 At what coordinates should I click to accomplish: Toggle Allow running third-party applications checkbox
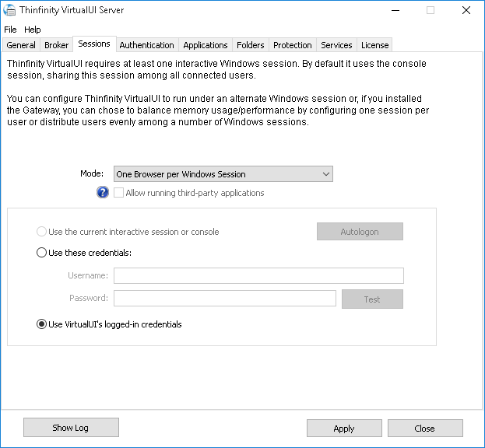coord(118,193)
